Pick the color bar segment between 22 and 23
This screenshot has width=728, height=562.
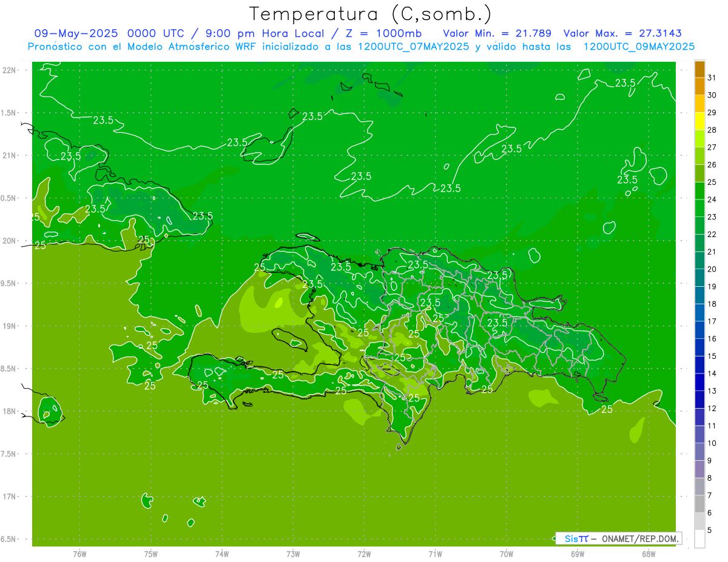coord(699,226)
